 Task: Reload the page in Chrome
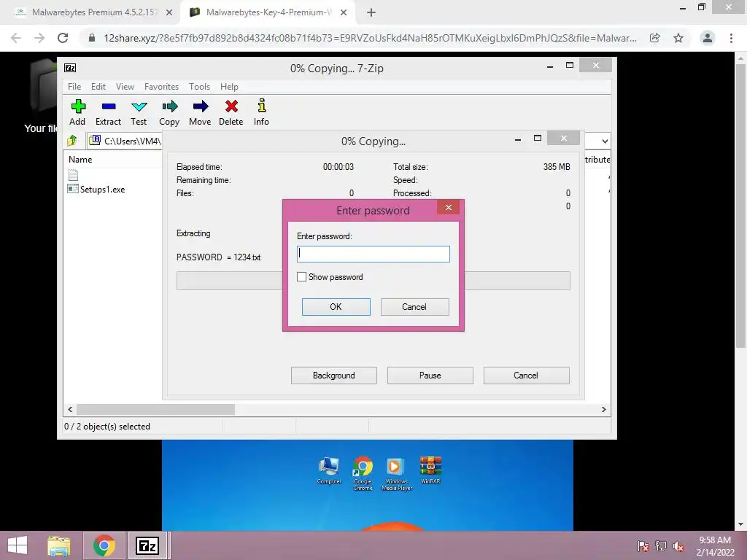[x=63, y=38]
